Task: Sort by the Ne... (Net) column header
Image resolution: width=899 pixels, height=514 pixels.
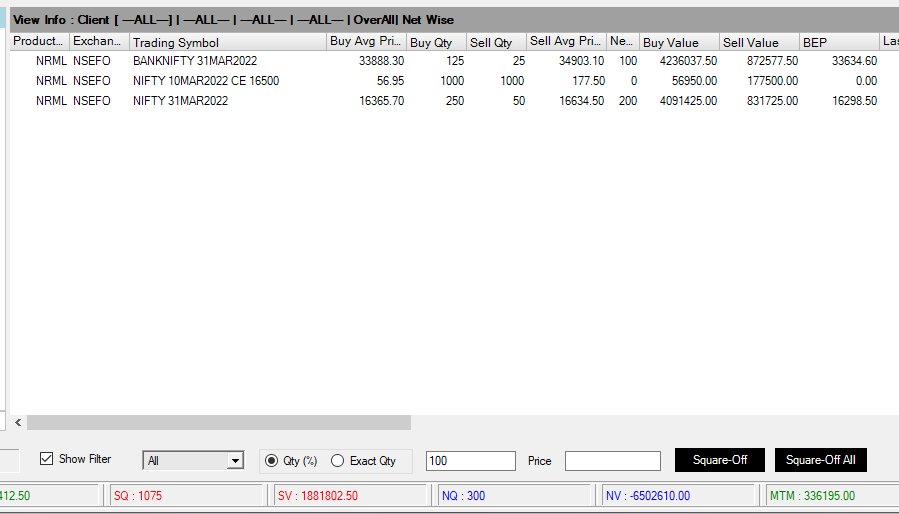Action: pos(623,42)
